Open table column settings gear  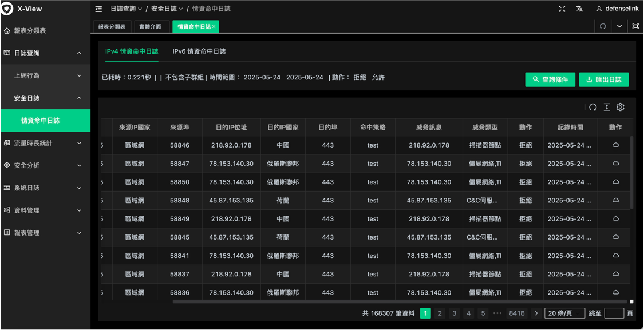pos(621,107)
